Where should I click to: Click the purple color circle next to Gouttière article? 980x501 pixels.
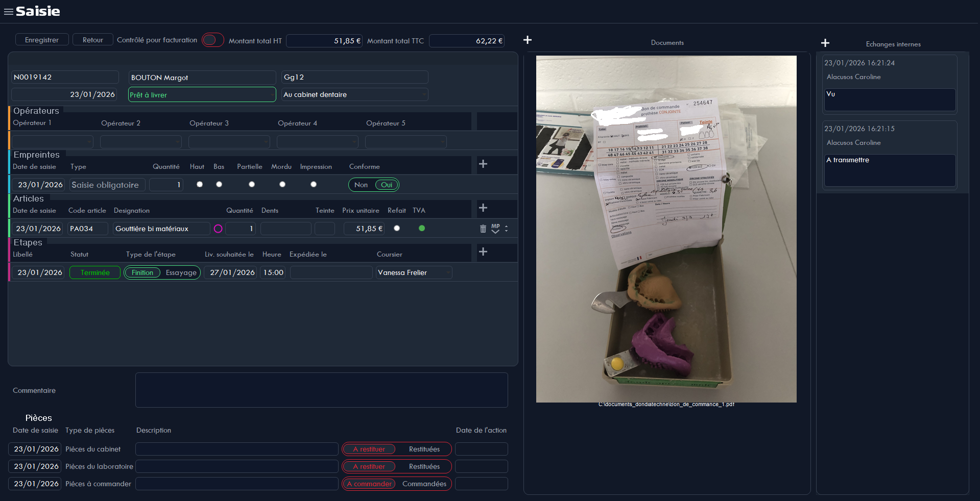218,229
